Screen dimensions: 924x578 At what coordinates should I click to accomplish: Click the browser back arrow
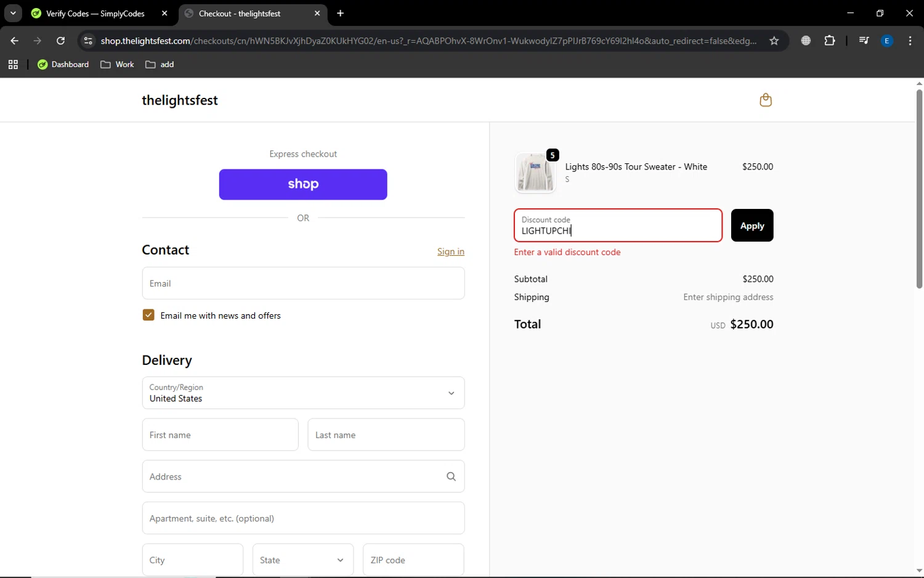(14, 41)
